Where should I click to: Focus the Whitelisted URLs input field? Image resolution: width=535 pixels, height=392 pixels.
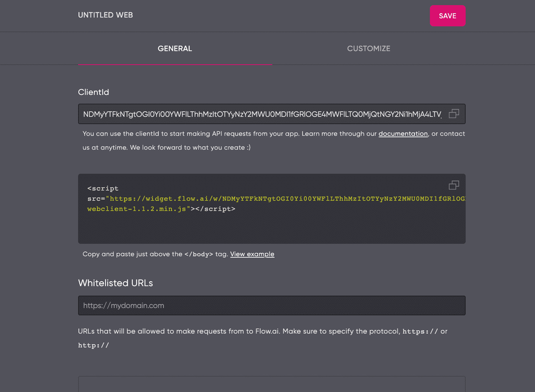[x=272, y=305]
